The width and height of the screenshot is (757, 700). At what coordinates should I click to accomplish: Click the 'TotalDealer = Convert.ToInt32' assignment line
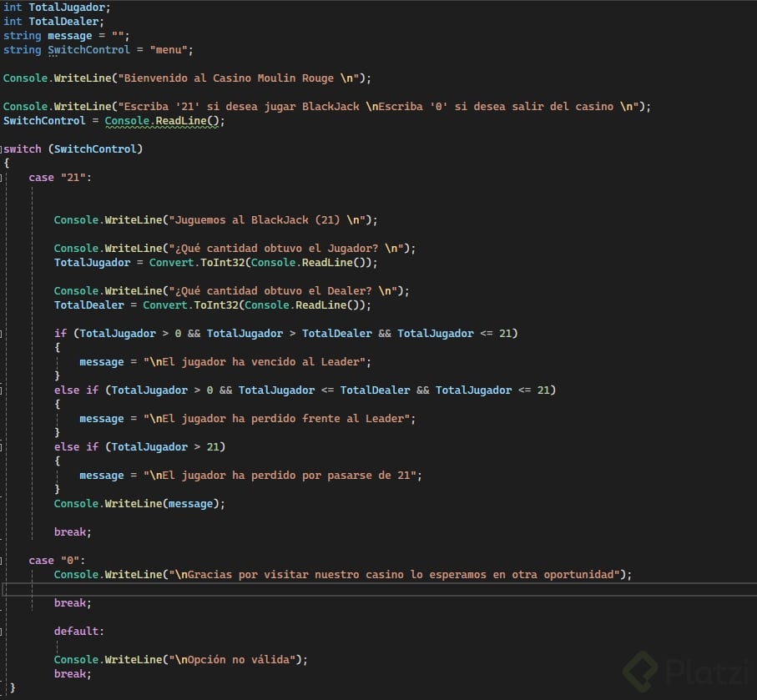(213, 305)
